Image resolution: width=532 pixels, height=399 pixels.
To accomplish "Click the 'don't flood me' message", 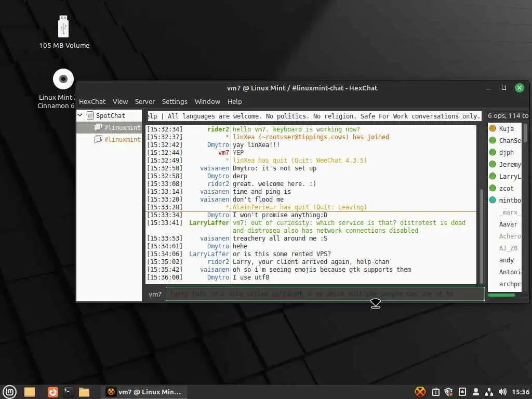I will pos(258,199).
